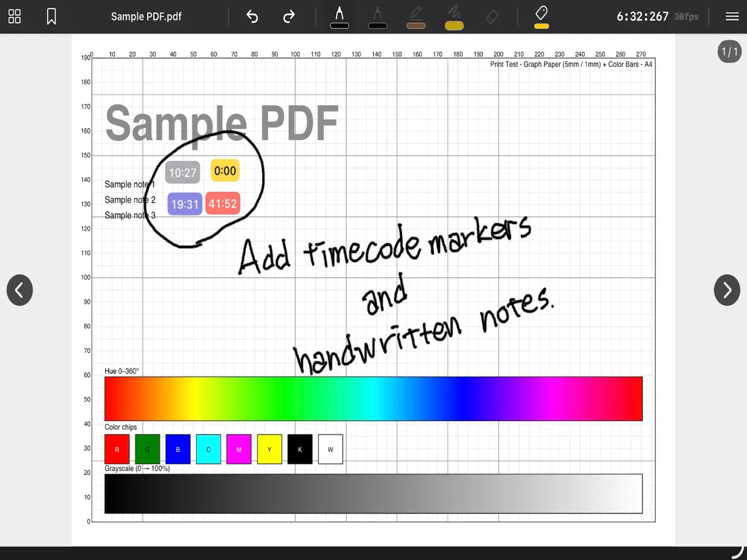Activate the eraser tool
Viewport: 747px width, 560px height.
492,17
